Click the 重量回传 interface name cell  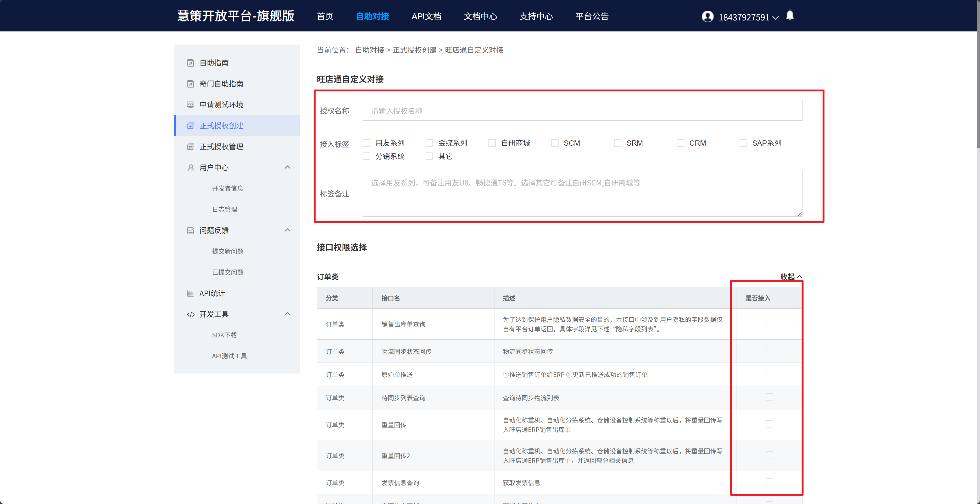(x=433, y=425)
